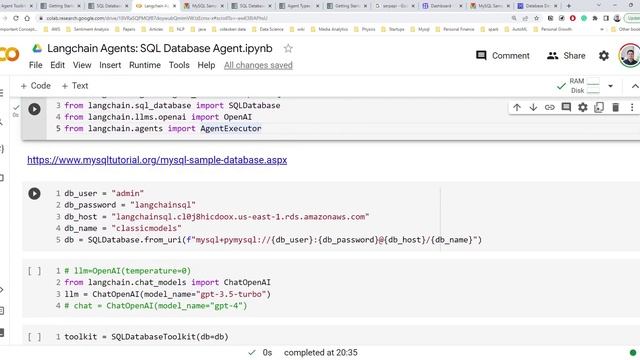Run the cell defining db_user credentials
The height and width of the screenshot is (360, 640).
(34, 193)
